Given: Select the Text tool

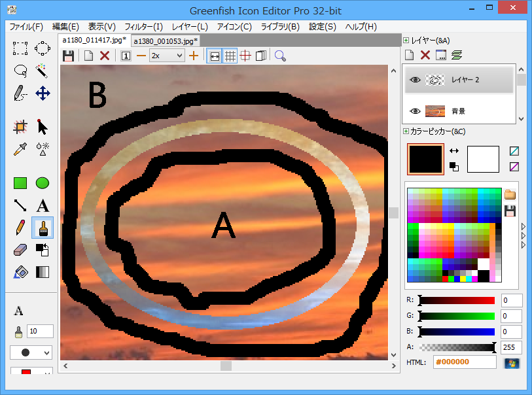Looking at the screenshot, I should pyautogui.click(x=43, y=206).
